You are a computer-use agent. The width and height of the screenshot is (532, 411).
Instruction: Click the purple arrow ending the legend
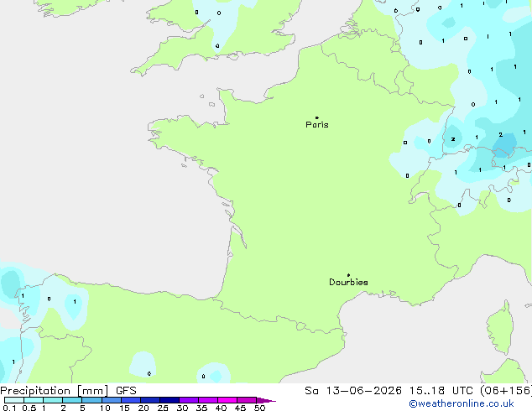(266, 400)
